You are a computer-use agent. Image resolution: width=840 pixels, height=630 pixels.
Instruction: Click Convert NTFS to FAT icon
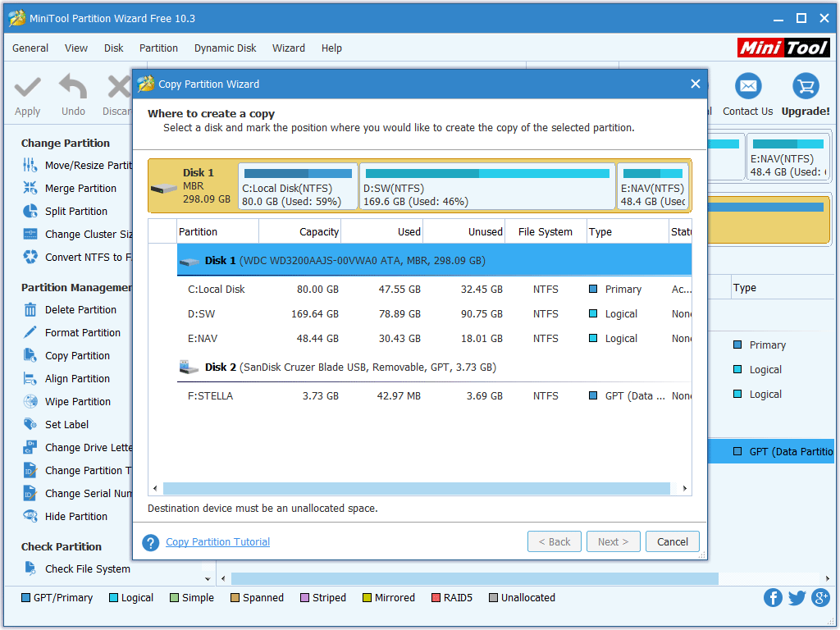coord(30,257)
